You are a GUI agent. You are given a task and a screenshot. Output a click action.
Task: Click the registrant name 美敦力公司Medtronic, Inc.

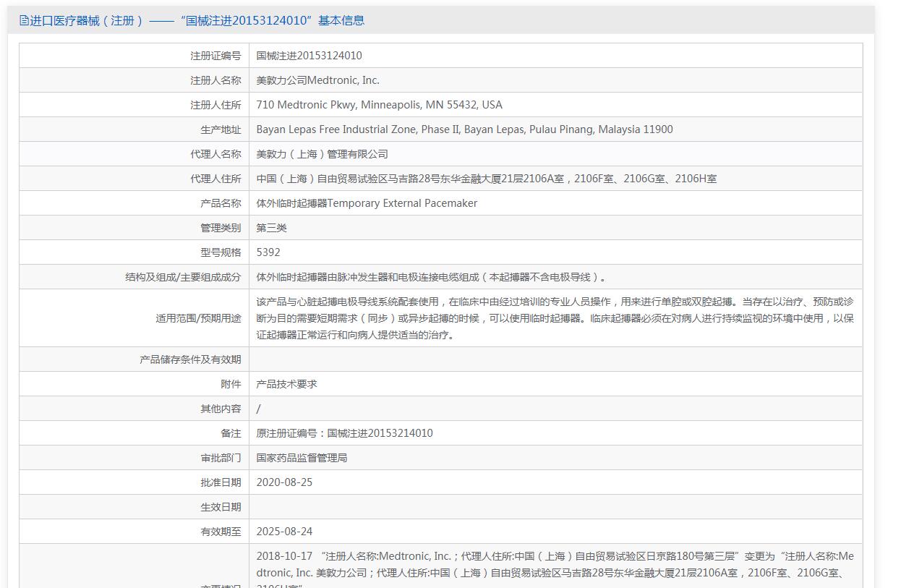click(x=317, y=80)
